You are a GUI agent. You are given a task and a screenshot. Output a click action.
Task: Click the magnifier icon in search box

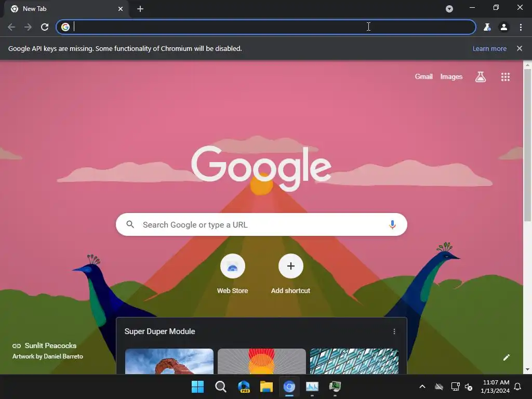click(130, 224)
